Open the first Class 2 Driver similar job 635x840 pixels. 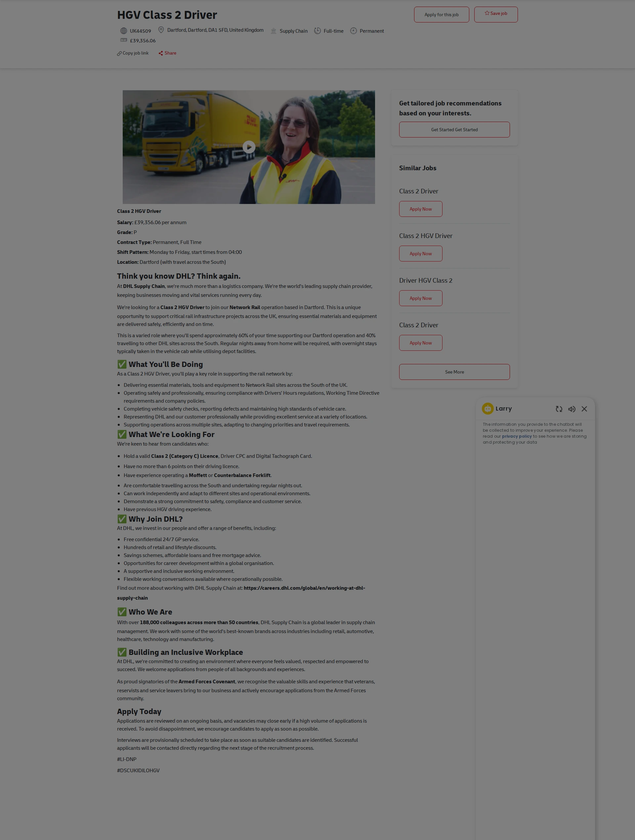[x=418, y=191]
